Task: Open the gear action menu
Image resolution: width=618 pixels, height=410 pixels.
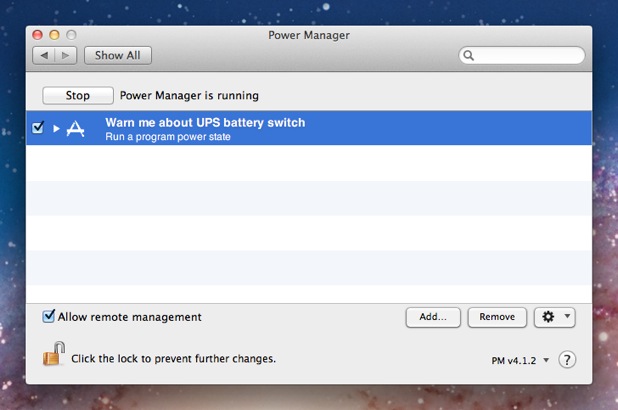Action: pos(555,317)
